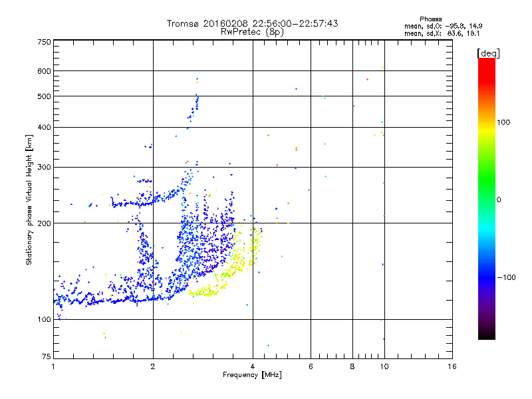This screenshot has height=399, width=532.
Task: Click the 'Stationary phase Virtual Height [km]' axis label
Action: 29,200
